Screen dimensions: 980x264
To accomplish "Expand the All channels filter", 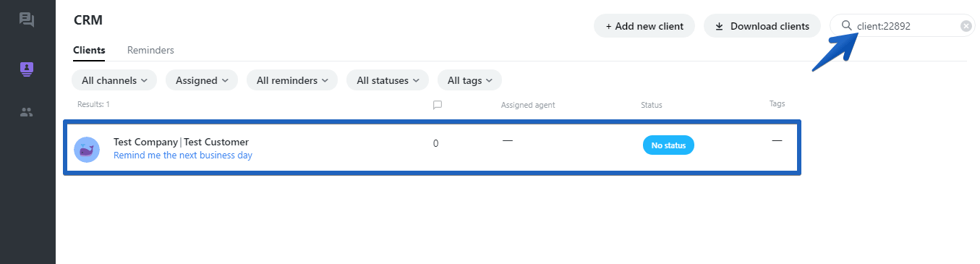I will [x=114, y=80].
